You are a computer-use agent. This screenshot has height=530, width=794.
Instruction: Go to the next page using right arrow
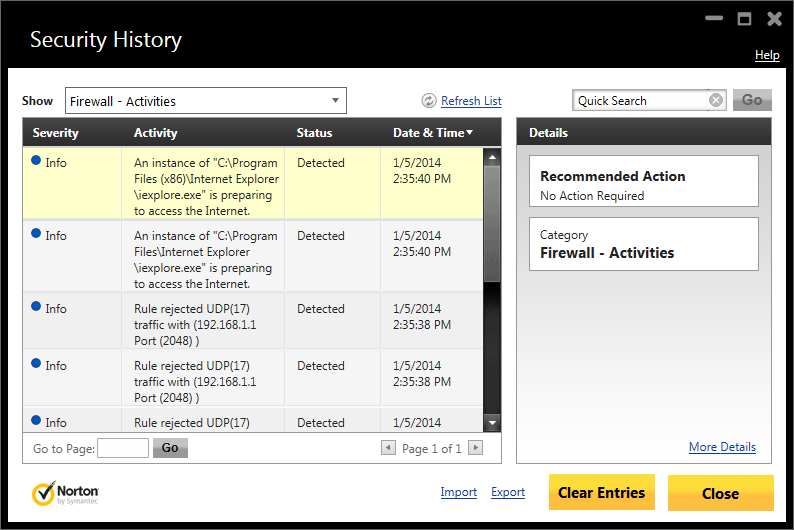[x=475, y=447]
